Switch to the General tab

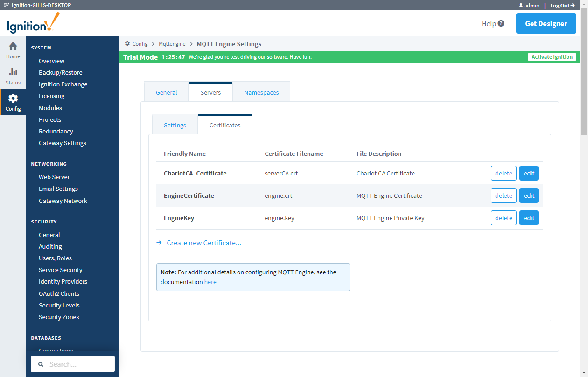point(167,92)
